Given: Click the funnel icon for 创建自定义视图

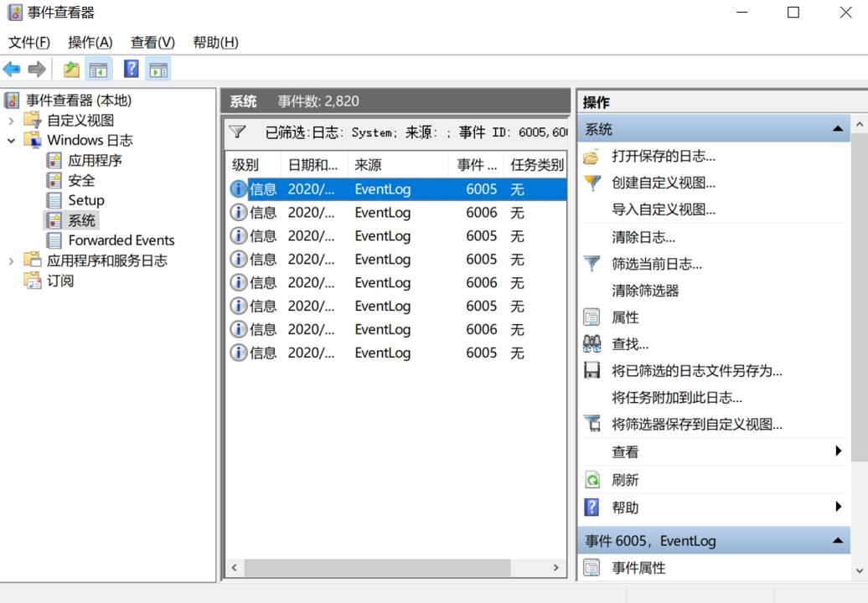Looking at the screenshot, I should pos(592,183).
